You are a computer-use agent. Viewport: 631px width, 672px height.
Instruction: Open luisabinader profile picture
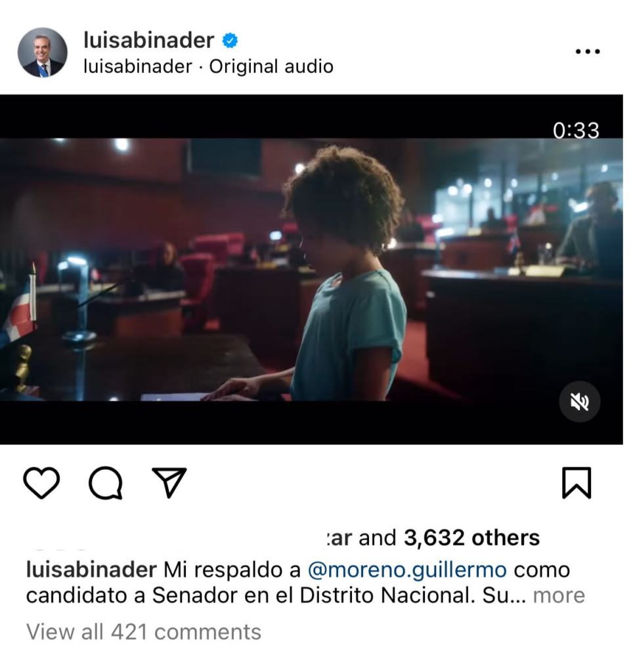pos(43,52)
